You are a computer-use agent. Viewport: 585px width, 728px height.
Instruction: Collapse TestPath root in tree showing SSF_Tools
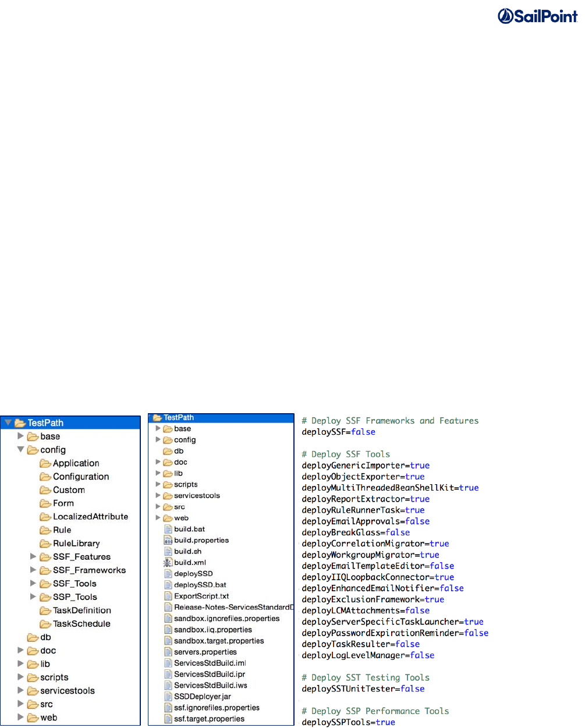tap(8, 423)
